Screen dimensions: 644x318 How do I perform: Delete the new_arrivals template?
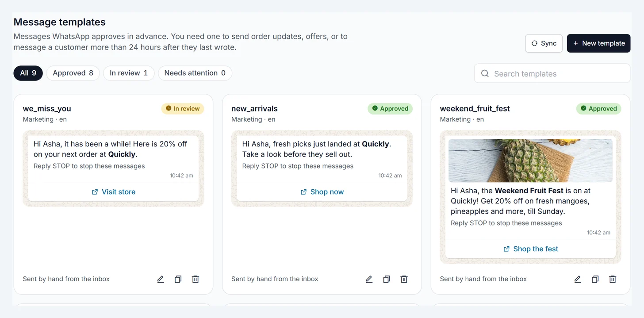coord(404,279)
